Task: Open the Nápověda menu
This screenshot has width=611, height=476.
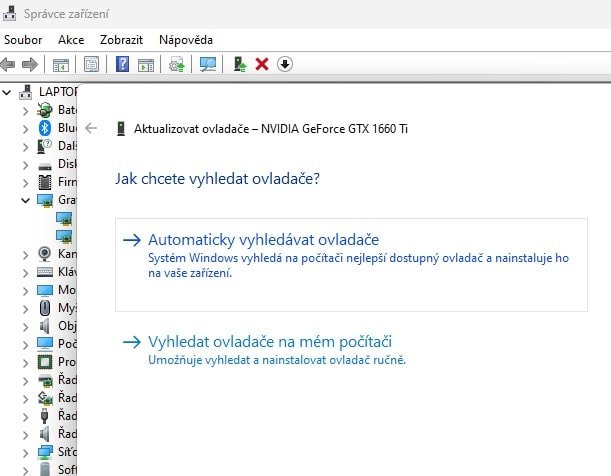Action: [x=186, y=40]
